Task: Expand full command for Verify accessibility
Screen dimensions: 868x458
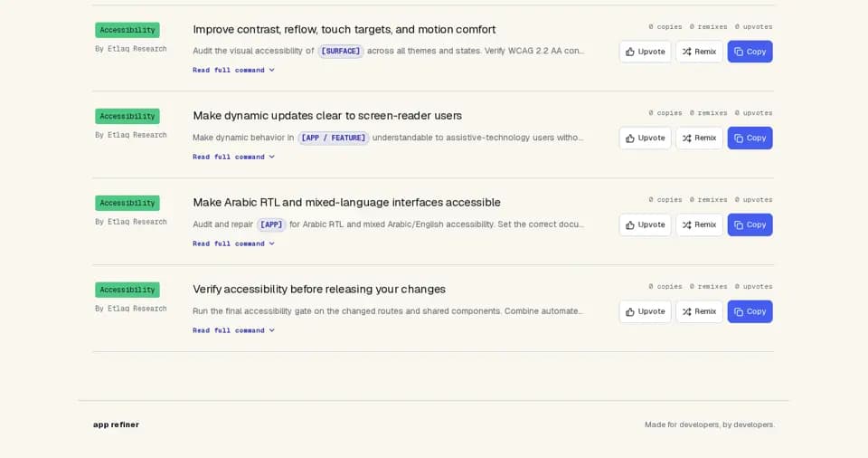Action: pos(233,330)
